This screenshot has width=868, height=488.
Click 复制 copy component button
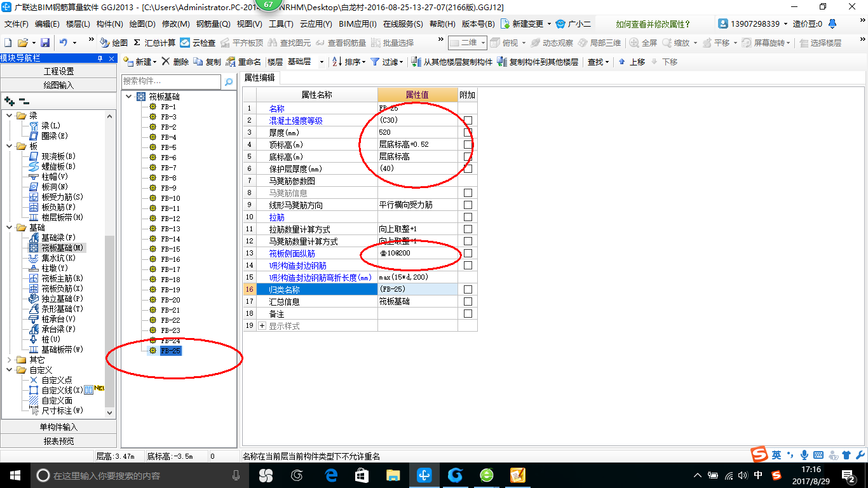[x=208, y=62]
